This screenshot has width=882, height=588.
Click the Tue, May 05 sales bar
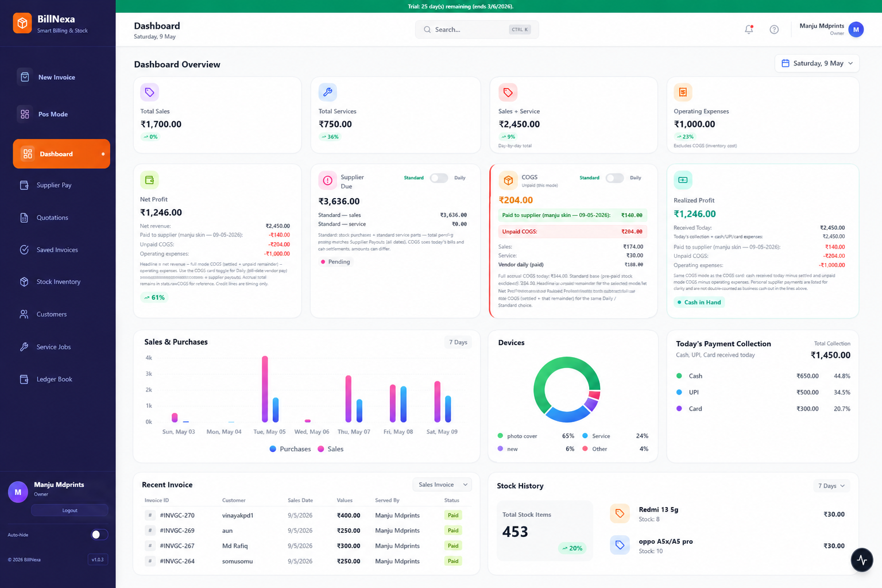[265, 389]
